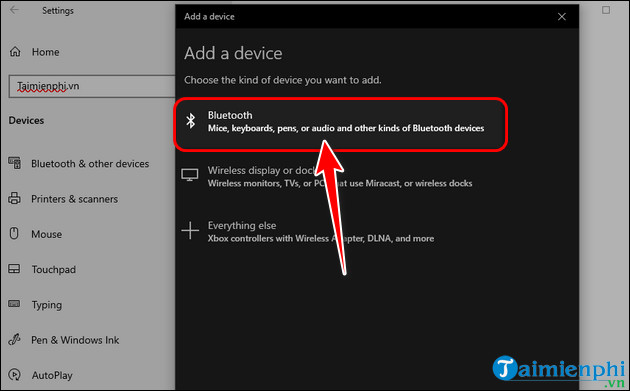Click the printer icon in sidebar

click(x=14, y=198)
